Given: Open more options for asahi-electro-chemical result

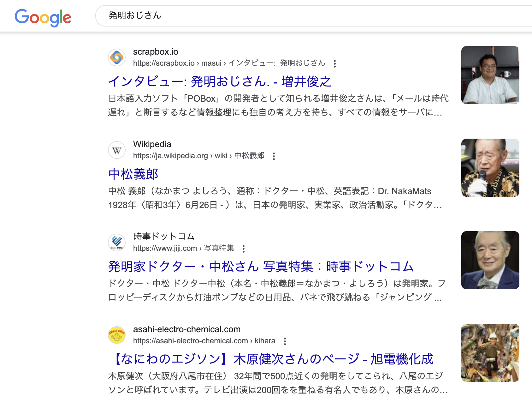Looking at the screenshot, I should pyautogui.click(x=285, y=341).
